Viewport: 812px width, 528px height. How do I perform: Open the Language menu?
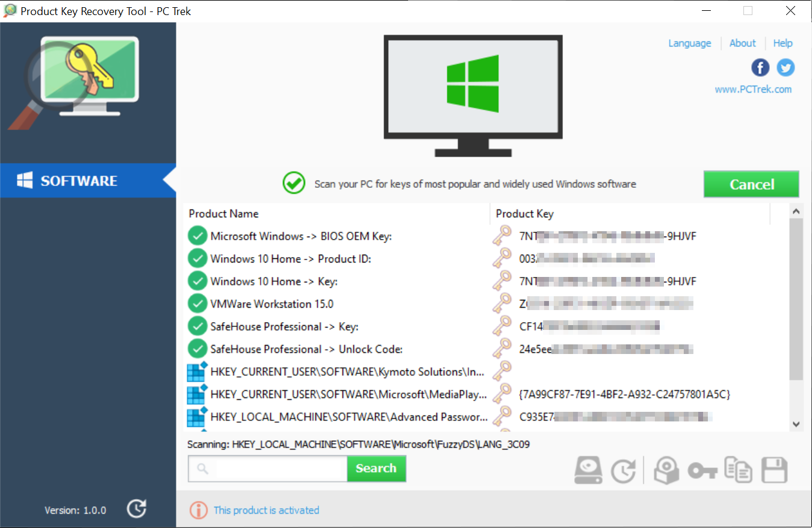pos(690,43)
